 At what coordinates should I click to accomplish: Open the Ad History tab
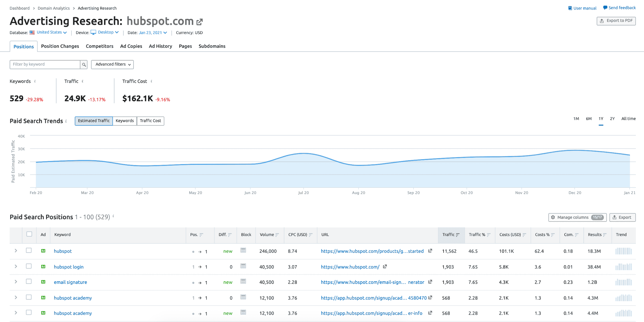click(x=160, y=46)
